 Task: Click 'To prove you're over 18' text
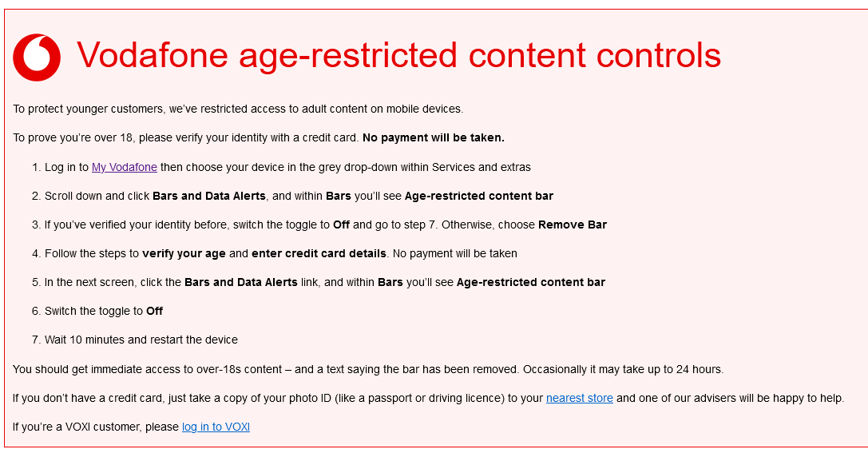coord(73,138)
